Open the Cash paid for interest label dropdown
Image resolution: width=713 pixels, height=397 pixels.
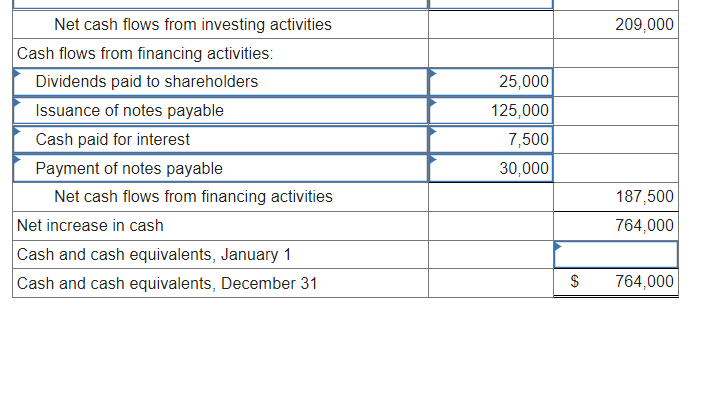221,140
